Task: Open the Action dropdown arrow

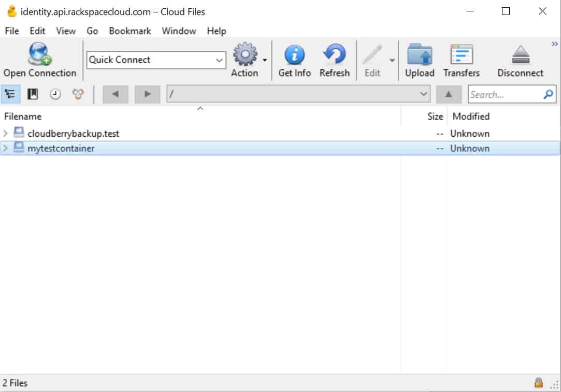Action: point(265,60)
